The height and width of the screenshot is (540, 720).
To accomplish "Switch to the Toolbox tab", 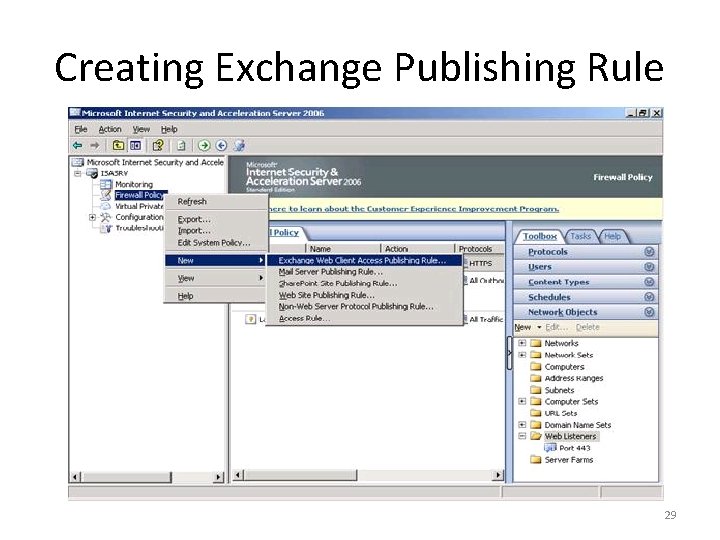I will pos(540,236).
